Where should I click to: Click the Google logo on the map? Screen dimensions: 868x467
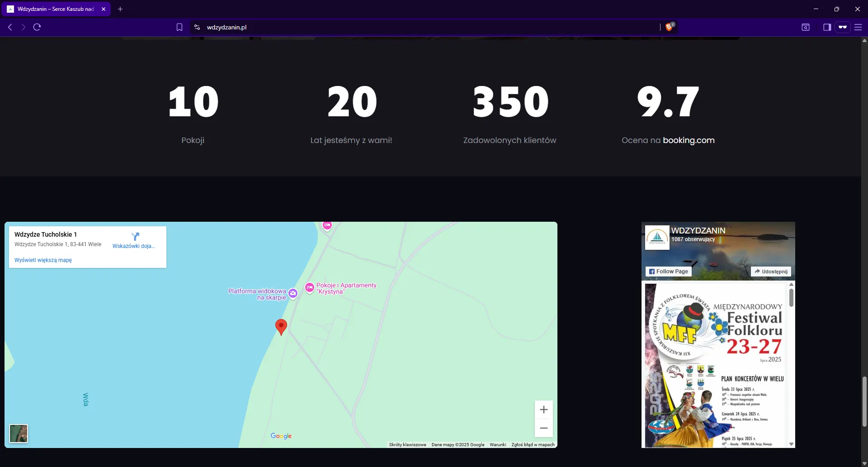click(x=281, y=436)
